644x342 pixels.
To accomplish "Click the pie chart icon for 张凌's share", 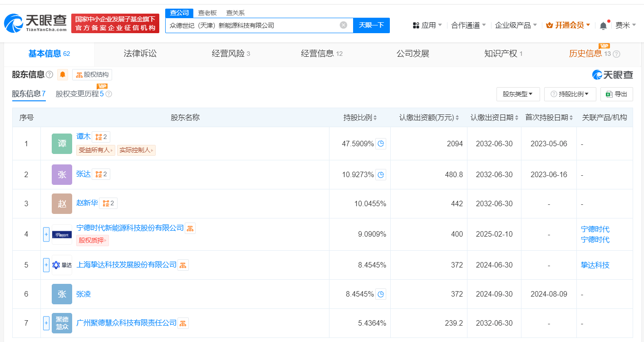I will pos(381,294).
